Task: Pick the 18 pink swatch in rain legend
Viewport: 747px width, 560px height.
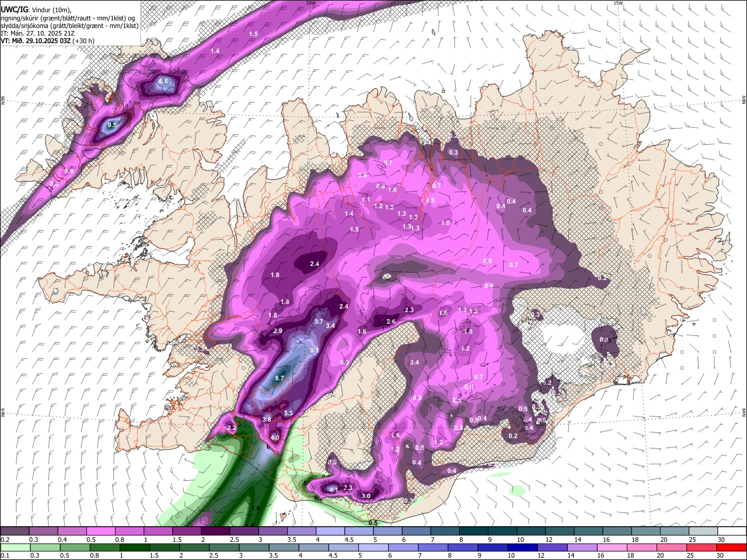Action: coord(642,547)
